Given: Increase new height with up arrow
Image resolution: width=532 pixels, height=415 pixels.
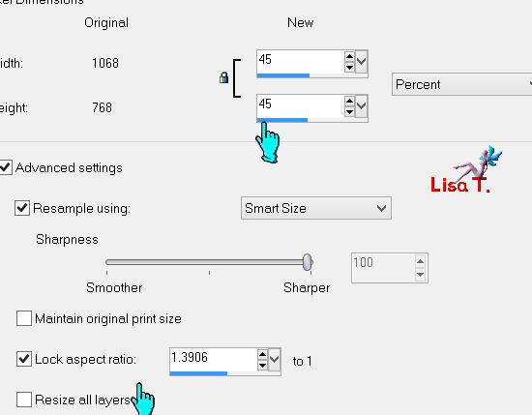Looking at the screenshot, I should (349, 102).
